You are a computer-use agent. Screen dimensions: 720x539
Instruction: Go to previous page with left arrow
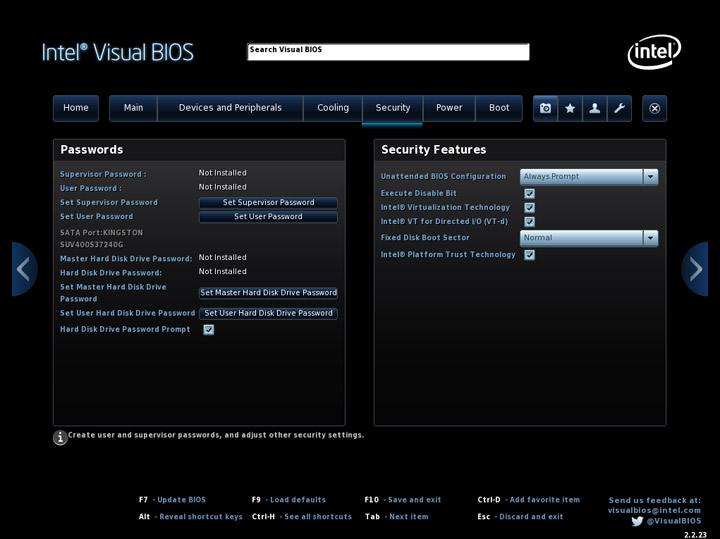[x=24, y=269]
